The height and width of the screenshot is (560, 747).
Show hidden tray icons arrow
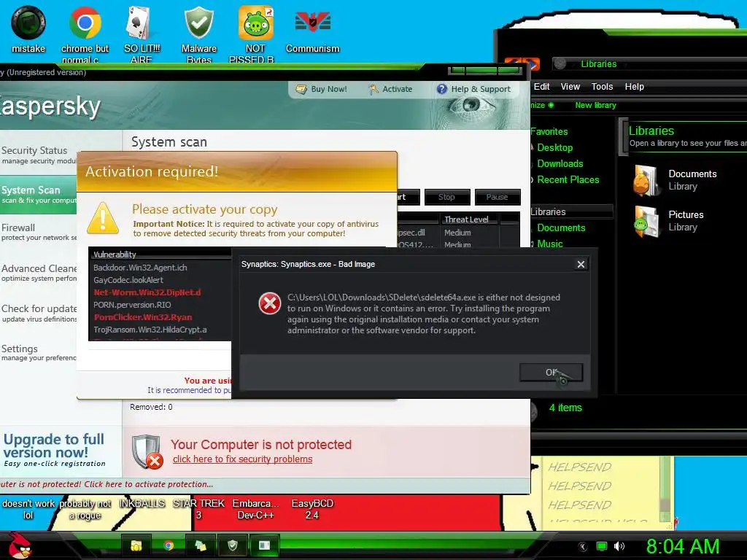point(582,547)
